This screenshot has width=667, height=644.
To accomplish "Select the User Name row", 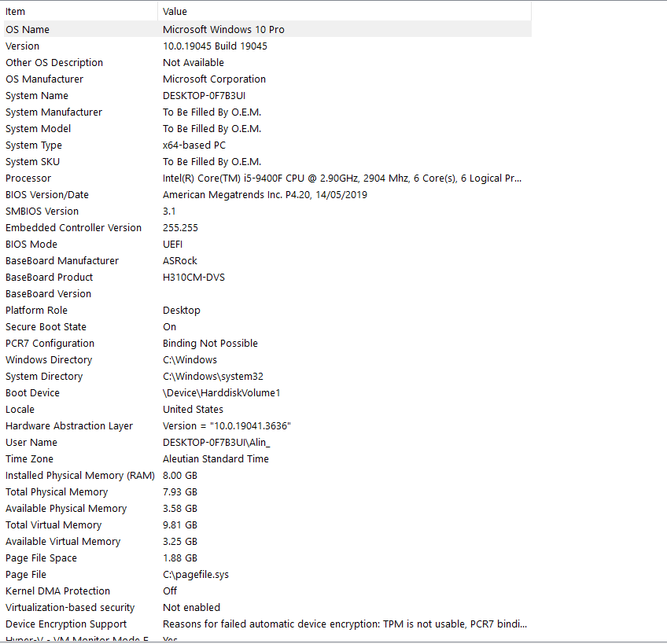I will pos(267,443).
